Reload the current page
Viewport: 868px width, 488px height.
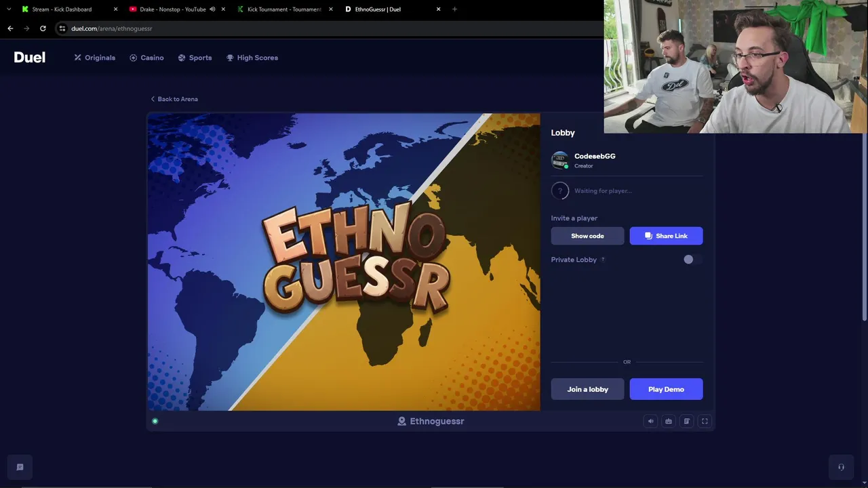[43, 28]
